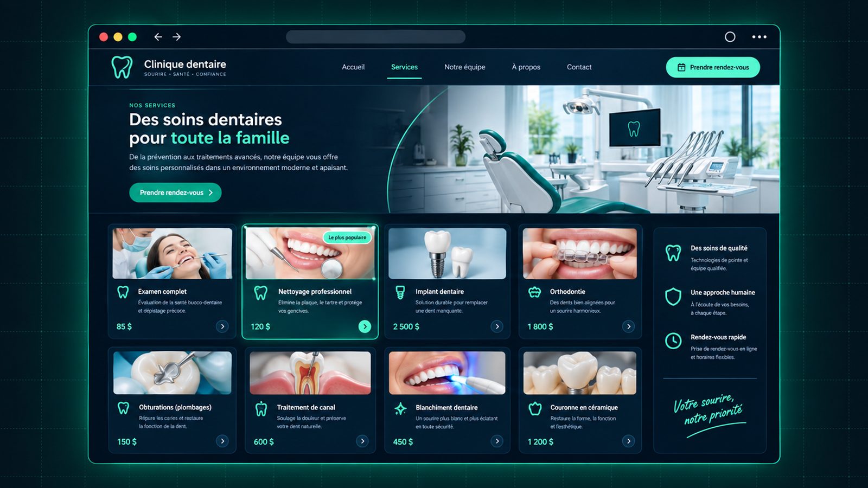Open the Orthodontie photo thumbnail
This screenshot has height=488, width=868.
580,253
